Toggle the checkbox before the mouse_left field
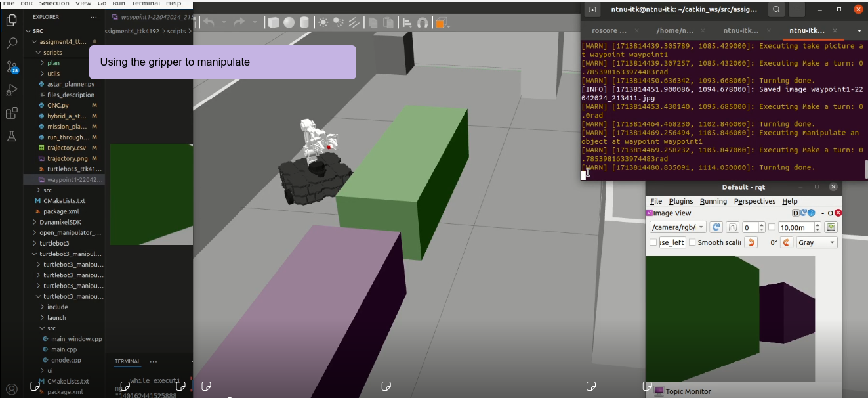 click(x=653, y=242)
